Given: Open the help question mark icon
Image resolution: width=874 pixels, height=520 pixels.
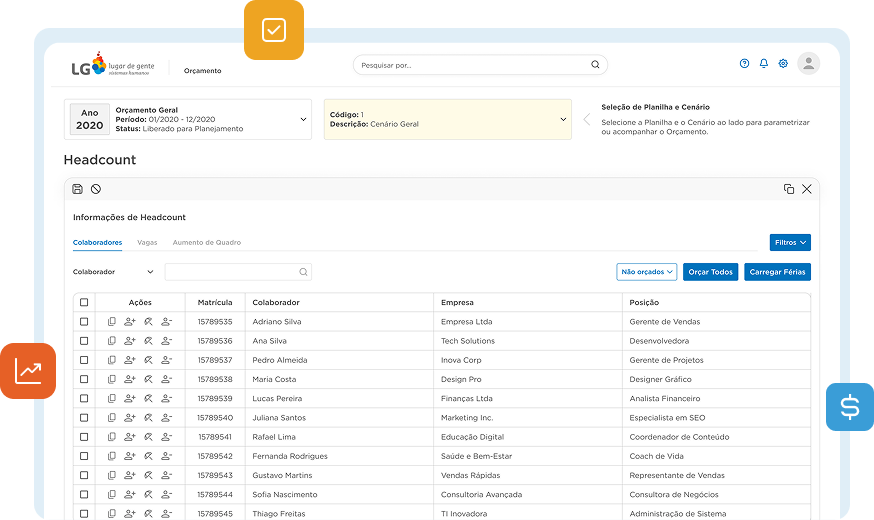Looking at the screenshot, I should 744,64.
